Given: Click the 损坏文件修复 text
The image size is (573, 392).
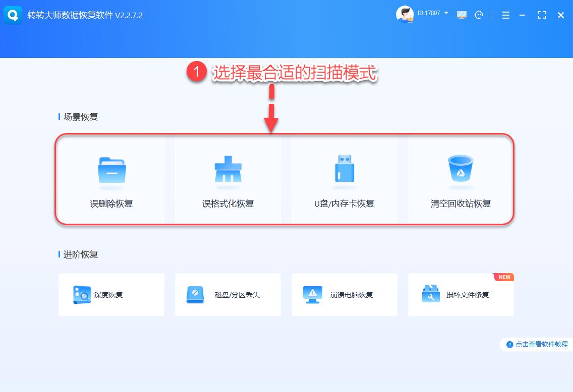Looking at the screenshot, I should (x=468, y=295).
